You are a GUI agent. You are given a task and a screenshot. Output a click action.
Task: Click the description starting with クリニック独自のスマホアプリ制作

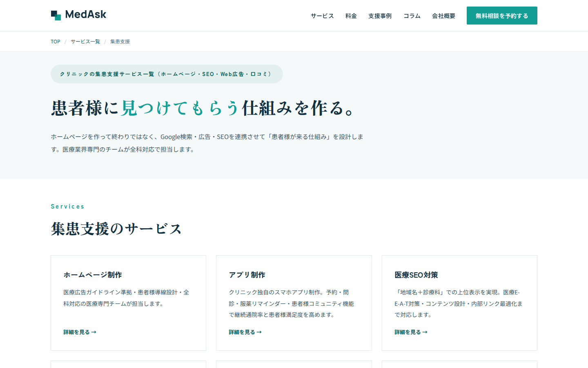(x=292, y=303)
